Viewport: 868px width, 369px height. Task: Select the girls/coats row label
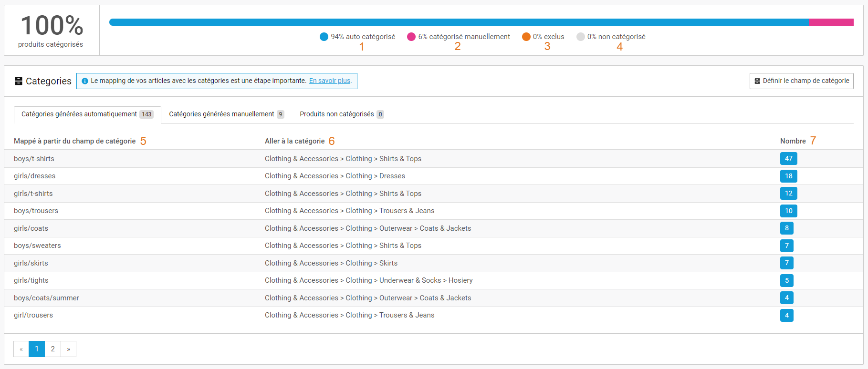pos(31,228)
